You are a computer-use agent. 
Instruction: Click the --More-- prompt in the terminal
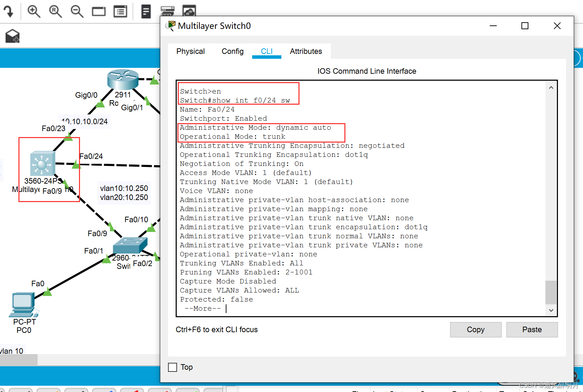[x=203, y=309]
